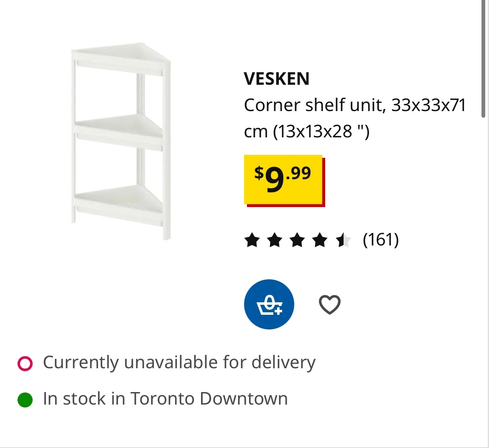This screenshot has width=489, height=448.
Task: Click the product dimensions text in inches
Action: pos(321,132)
